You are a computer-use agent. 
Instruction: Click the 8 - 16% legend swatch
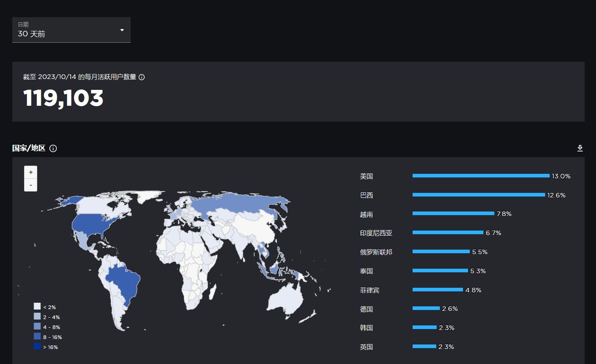37,337
